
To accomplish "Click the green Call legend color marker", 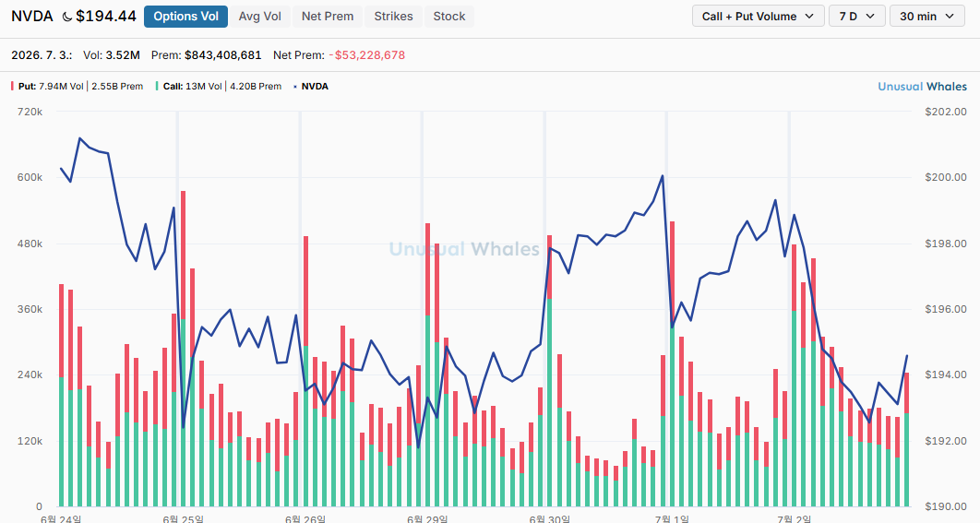I will click(x=158, y=86).
